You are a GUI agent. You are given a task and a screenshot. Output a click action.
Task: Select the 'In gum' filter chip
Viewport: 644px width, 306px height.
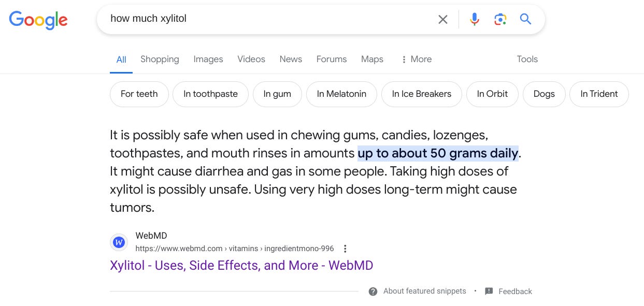277,94
